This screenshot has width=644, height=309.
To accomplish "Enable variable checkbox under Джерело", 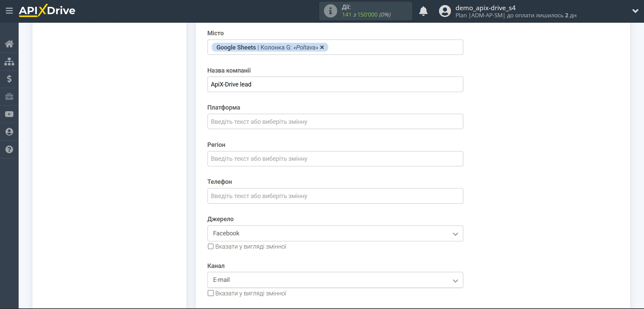I will (x=211, y=247).
